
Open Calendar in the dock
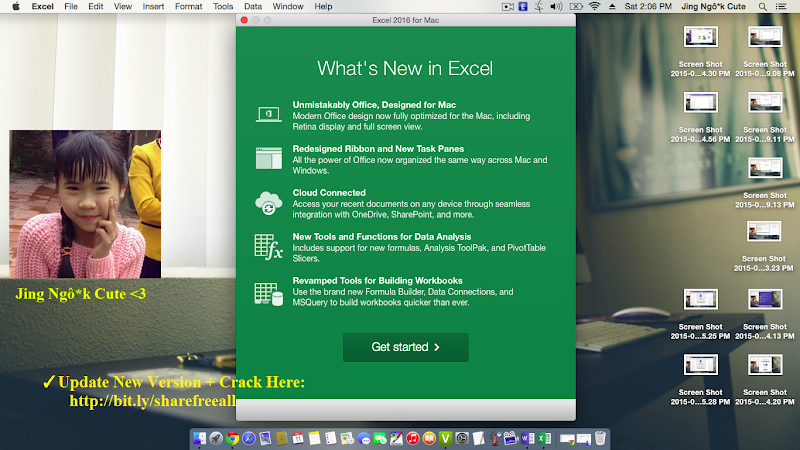[x=298, y=438]
